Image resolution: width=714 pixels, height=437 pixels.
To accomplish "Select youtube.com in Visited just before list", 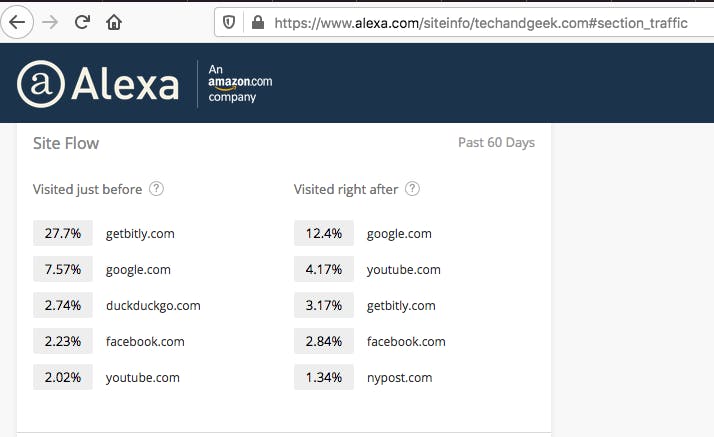I will pyautogui.click(x=143, y=377).
